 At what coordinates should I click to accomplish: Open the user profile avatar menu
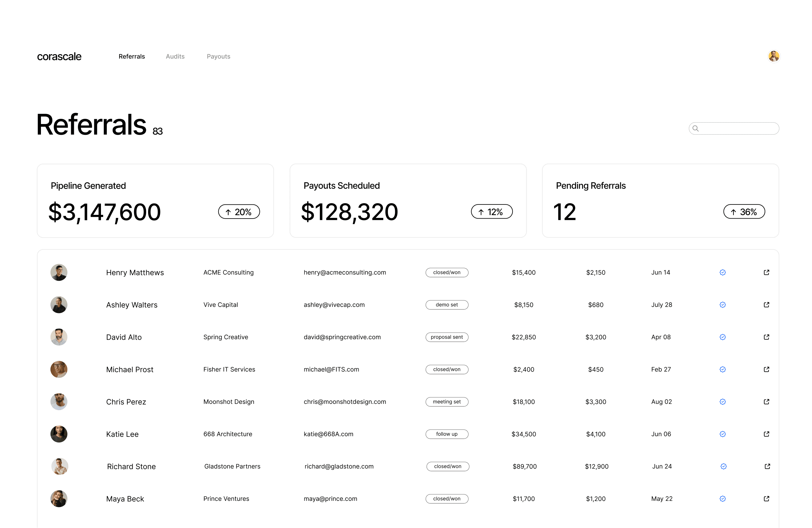coord(774,56)
